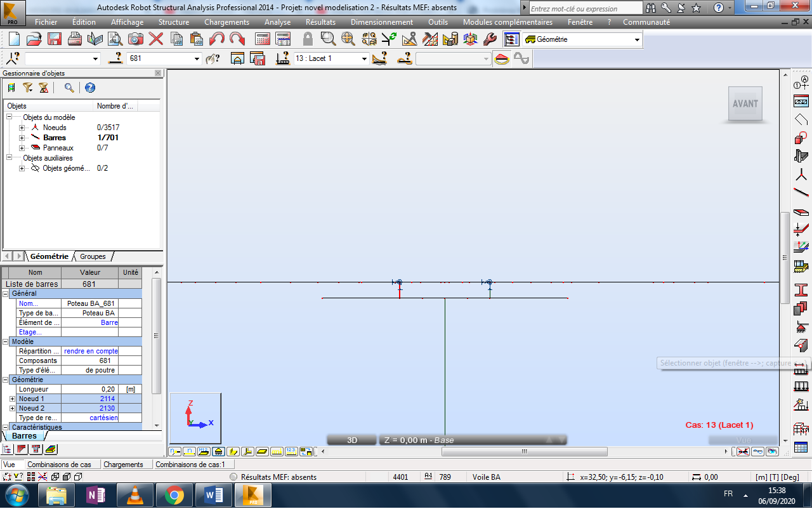The image size is (812, 509).
Task: Expand Noeud 1 in properties table
Action: coord(12,399)
